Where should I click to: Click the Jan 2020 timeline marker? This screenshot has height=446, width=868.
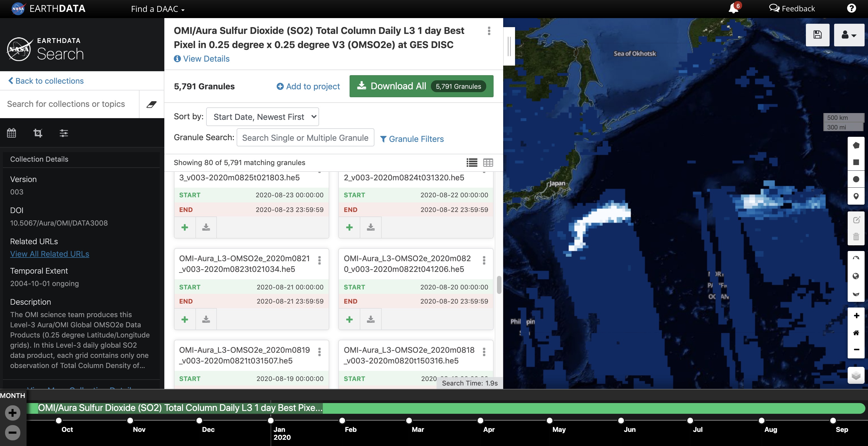coord(271,420)
